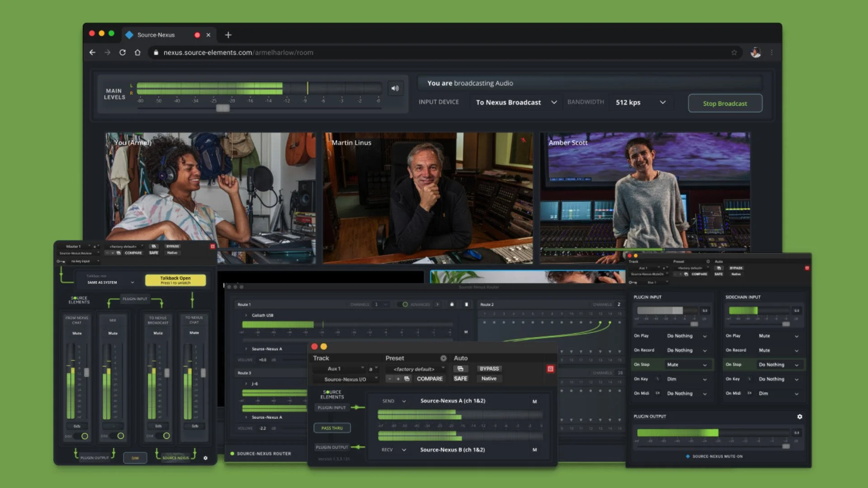Select the Source-Nexus browser tab
Screen dimensions: 868x488
(156, 35)
